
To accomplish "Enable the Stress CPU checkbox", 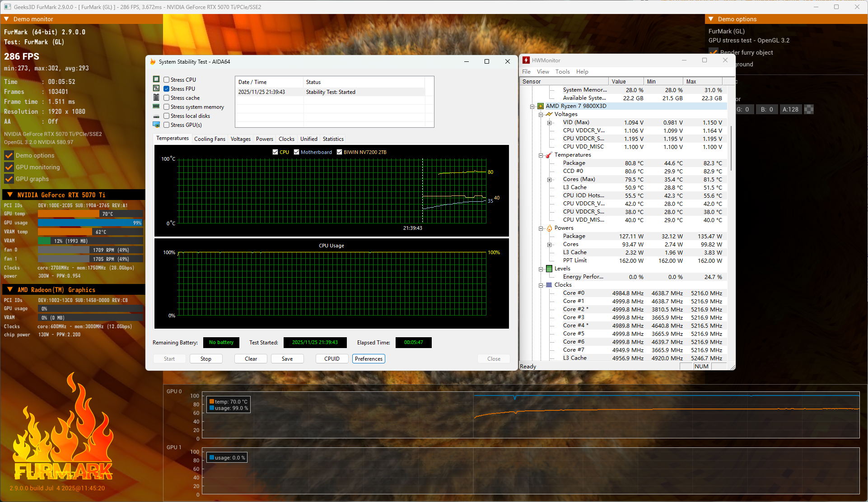I will (x=167, y=80).
